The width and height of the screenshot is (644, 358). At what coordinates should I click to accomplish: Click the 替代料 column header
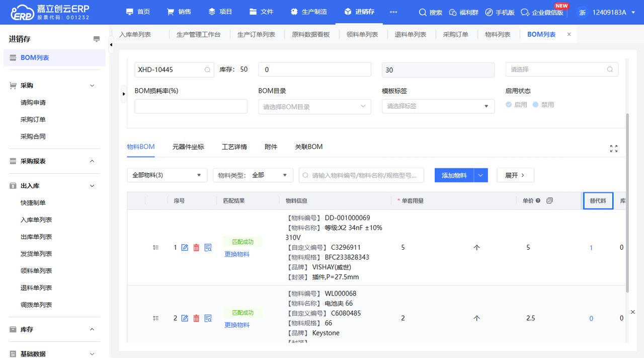tap(598, 200)
